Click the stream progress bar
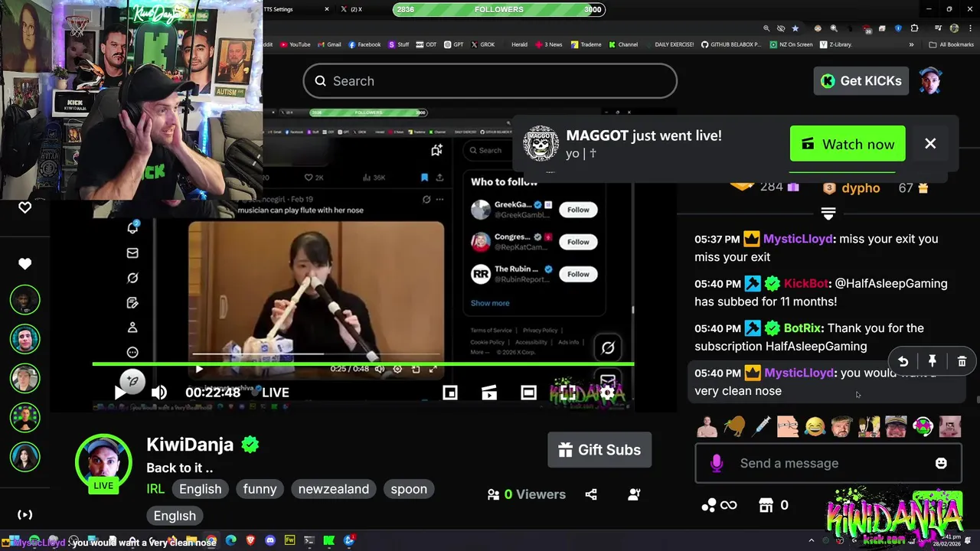 click(x=363, y=364)
